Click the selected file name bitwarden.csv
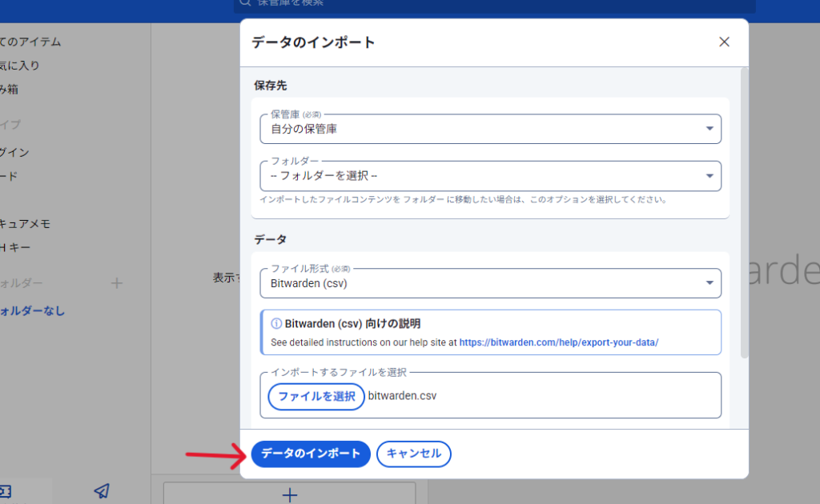 point(402,396)
